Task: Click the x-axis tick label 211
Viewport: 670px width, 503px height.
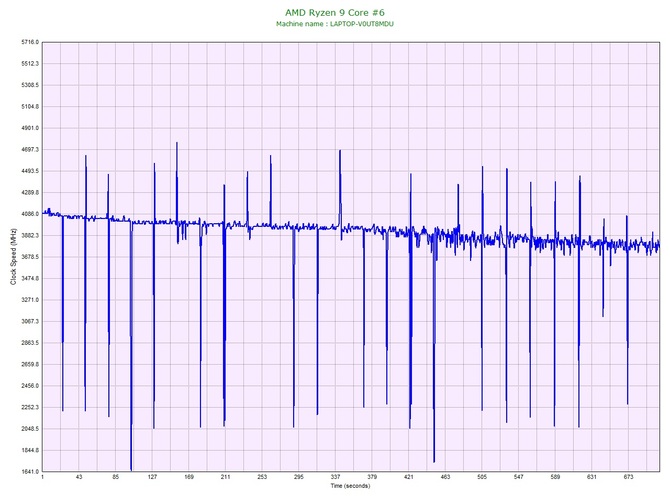Action: [x=226, y=477]
